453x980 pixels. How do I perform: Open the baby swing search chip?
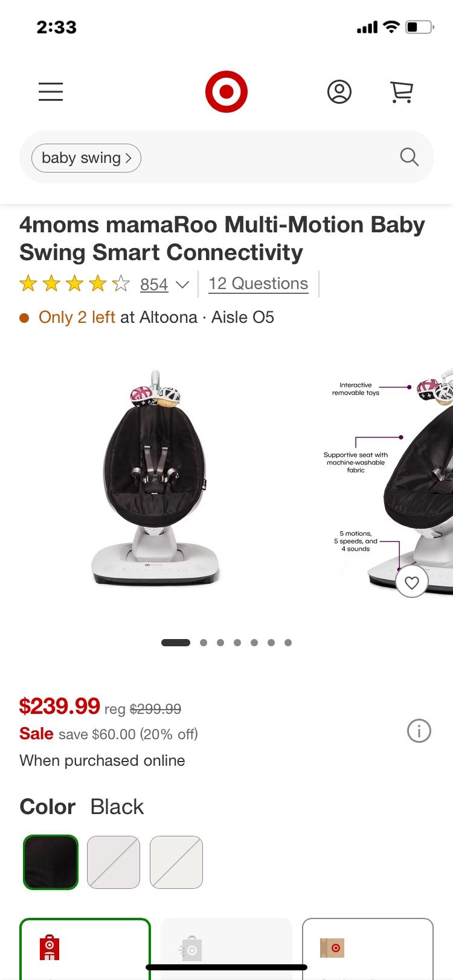[86, 158]
